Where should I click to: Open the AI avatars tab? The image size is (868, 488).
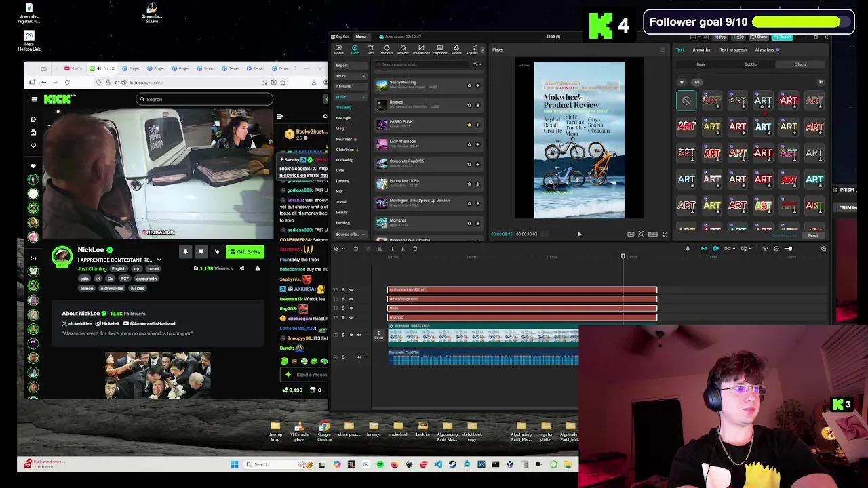click(767, 49)
